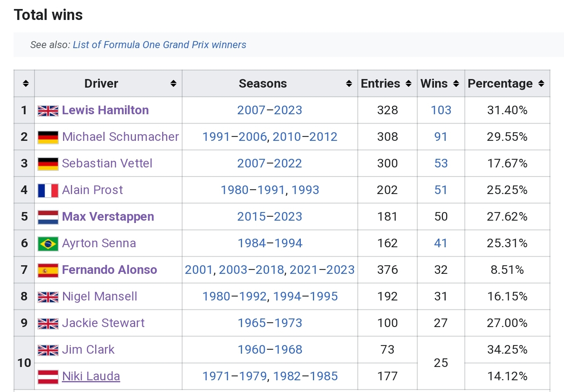Open List of Formula One Grand Prix winners
Image resolution: width=564 pixels, height=392 pixels.
point(159,45)
